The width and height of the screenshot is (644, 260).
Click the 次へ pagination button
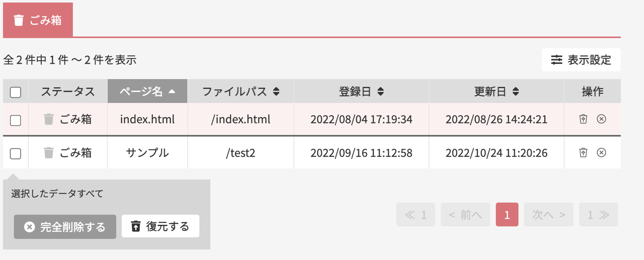[x=548, y=215]
